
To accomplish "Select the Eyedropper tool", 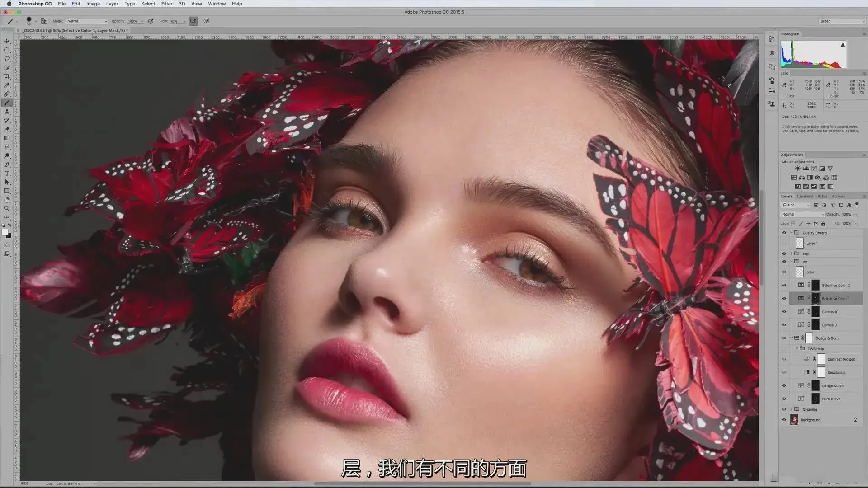I will coord(7,85).
